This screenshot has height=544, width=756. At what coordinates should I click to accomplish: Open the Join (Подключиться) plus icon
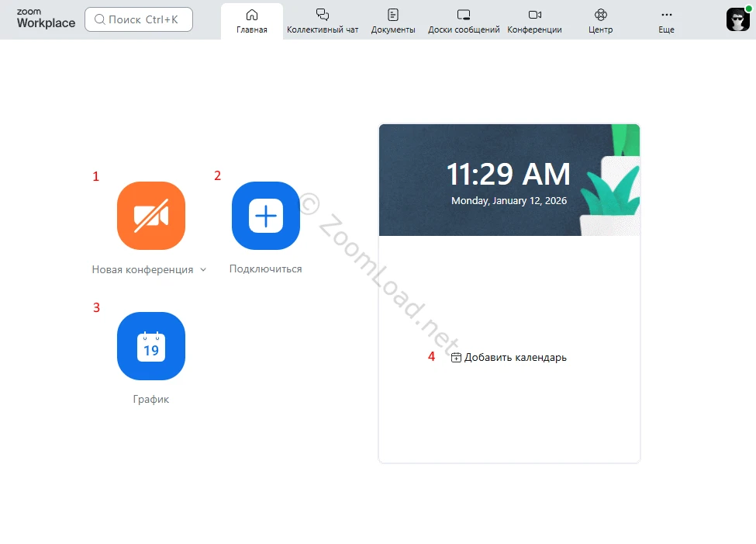(266, 216)
